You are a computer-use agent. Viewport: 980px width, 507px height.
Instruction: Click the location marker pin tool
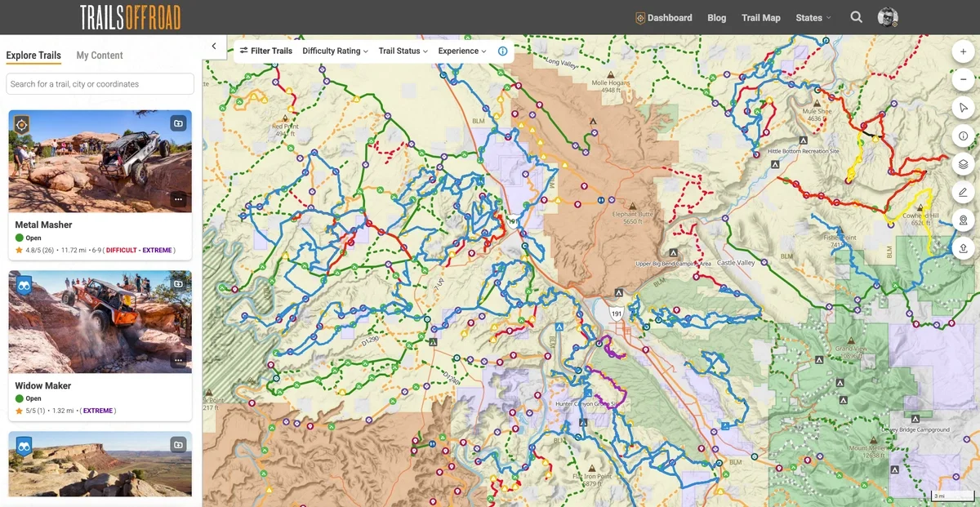pyautogui.click(x=964, y=220)
